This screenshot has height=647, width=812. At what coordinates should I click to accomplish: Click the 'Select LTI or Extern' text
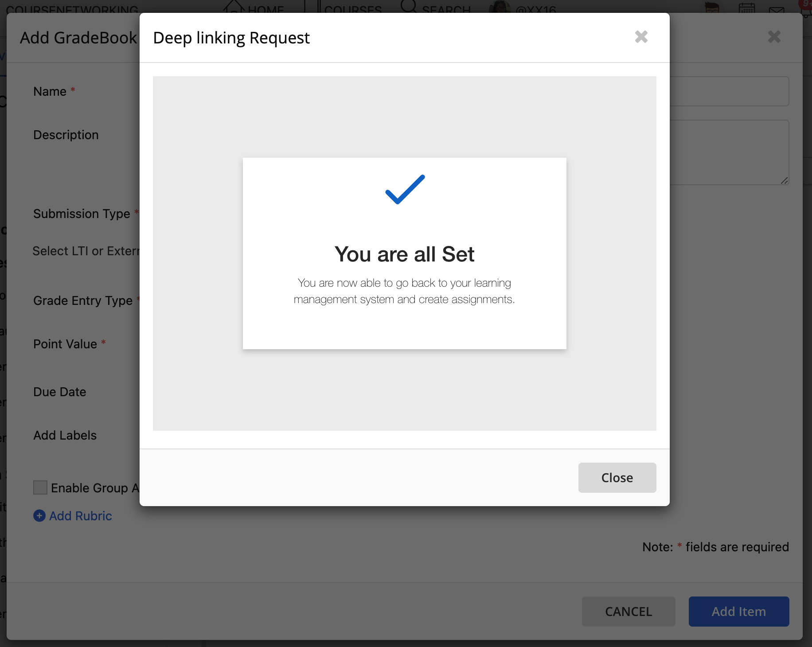(86, 251)
